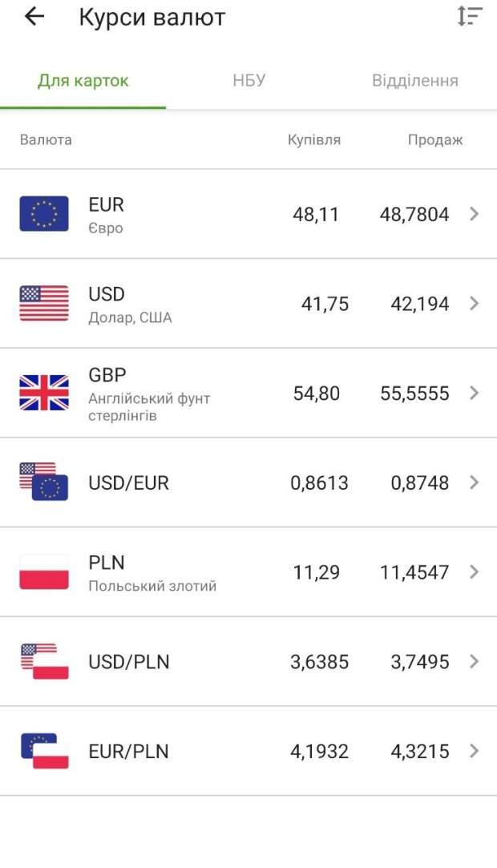Expand USD/EUR row chevron
The image size is (497, 868).
click(475, 482)
